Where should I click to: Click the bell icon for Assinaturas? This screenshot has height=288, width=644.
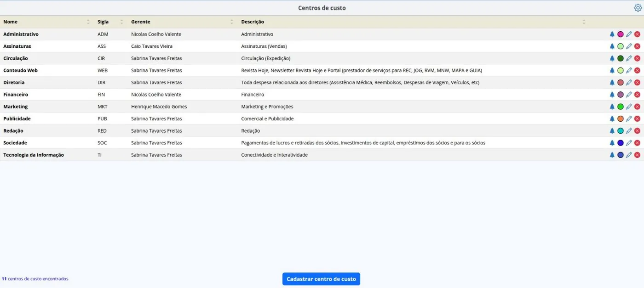pyautogui.click(x=612, y=46)
